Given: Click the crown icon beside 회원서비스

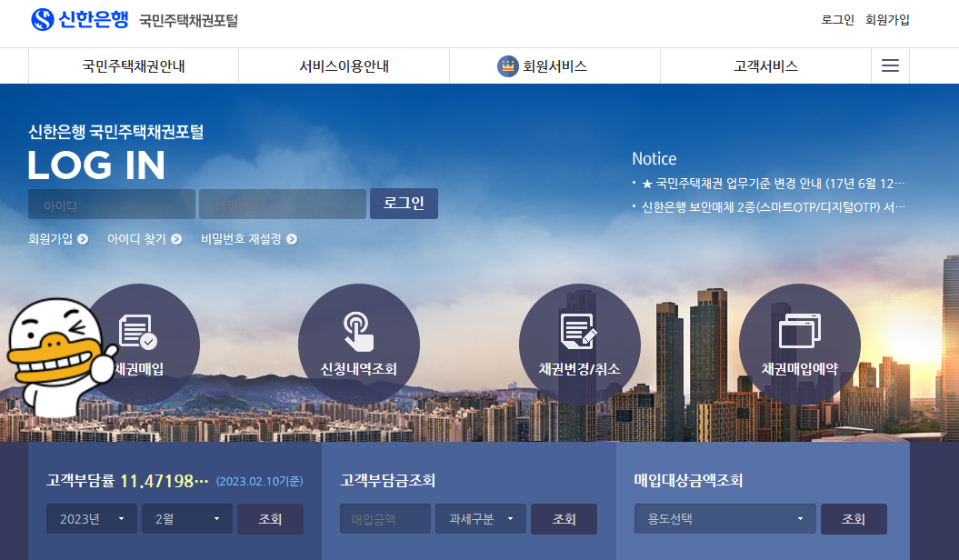Looking at the screenshot, I should coord(507,66).
